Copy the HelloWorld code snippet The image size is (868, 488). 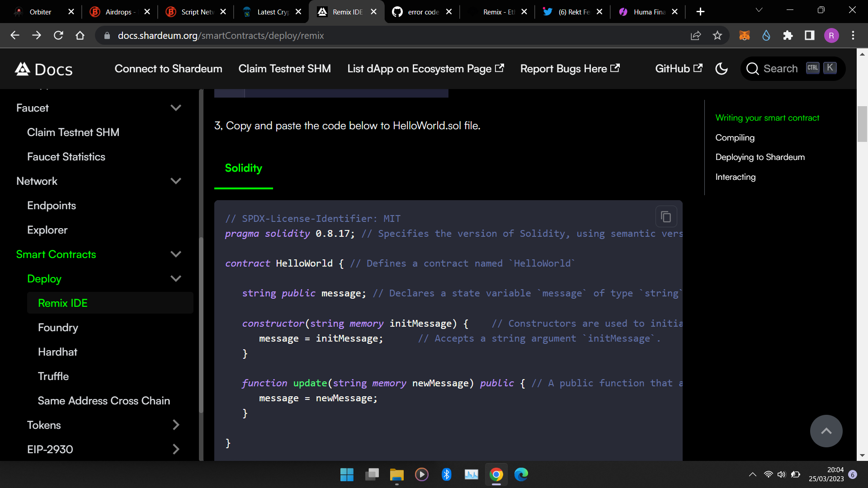(666, 216)
